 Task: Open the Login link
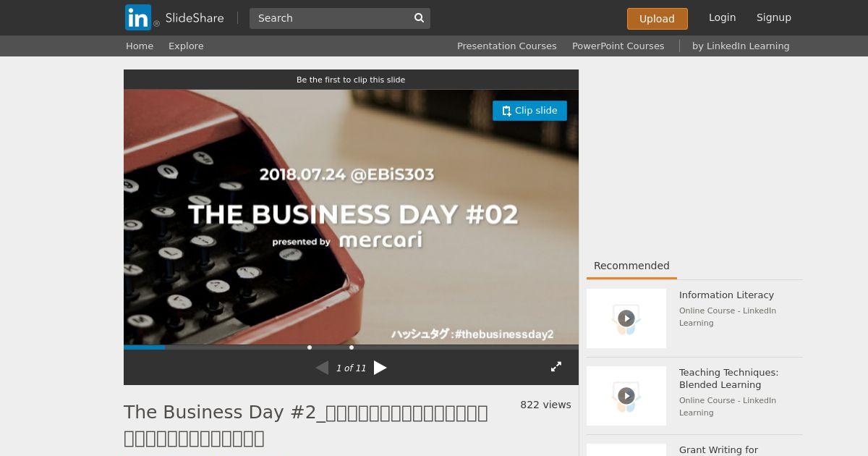click(722, 17)
